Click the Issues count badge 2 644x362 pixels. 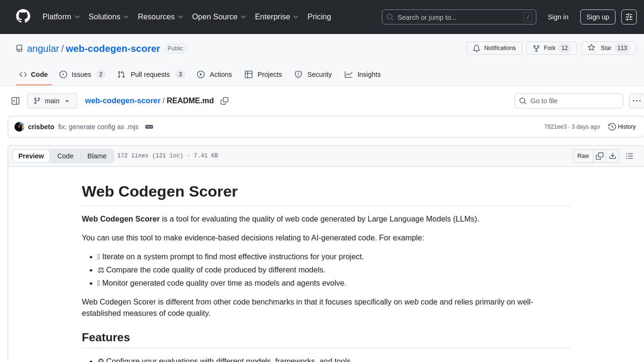[x=100, y=74]
